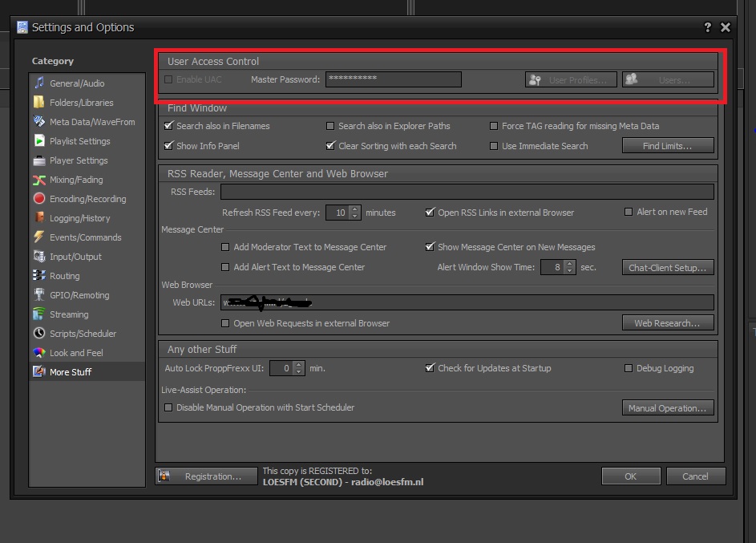The image size is (756, 543).
Task: Click the Routing icon
Action: (39, 276)
